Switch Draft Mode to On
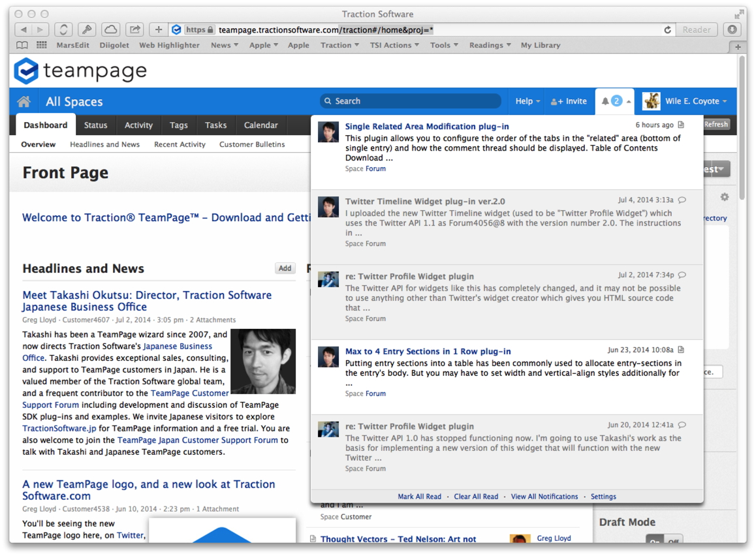 655,541
